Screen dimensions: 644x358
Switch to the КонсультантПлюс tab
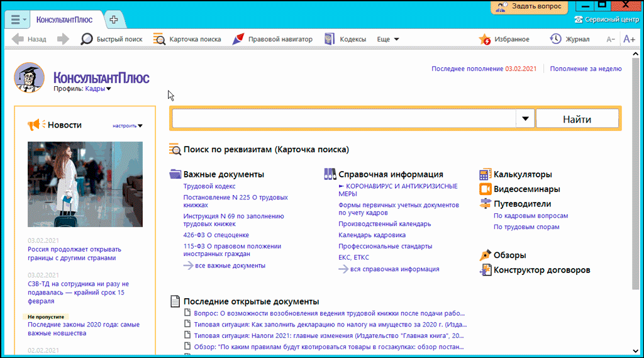tap(65, 20)
